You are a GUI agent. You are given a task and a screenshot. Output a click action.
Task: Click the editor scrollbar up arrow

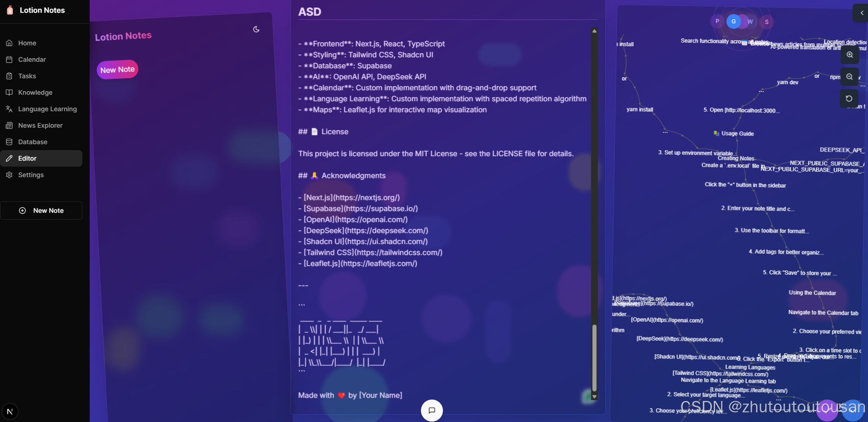(594, 31)
